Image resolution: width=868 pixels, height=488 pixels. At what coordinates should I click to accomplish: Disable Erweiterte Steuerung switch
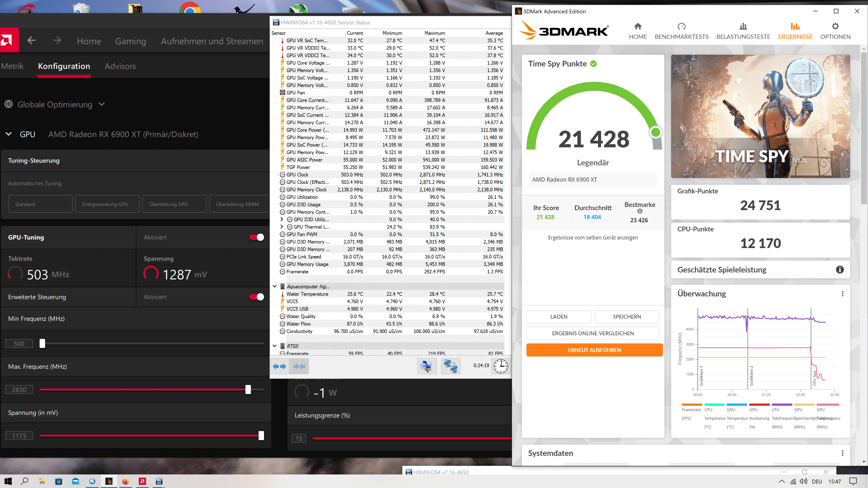point(257,297)
